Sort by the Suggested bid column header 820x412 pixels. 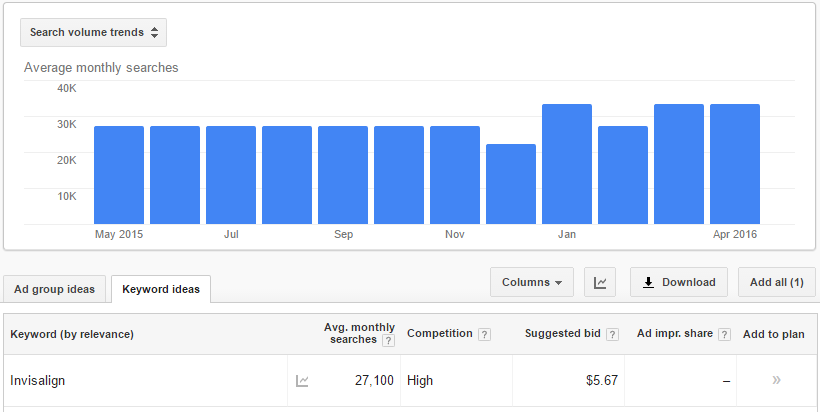click(563, 334)
